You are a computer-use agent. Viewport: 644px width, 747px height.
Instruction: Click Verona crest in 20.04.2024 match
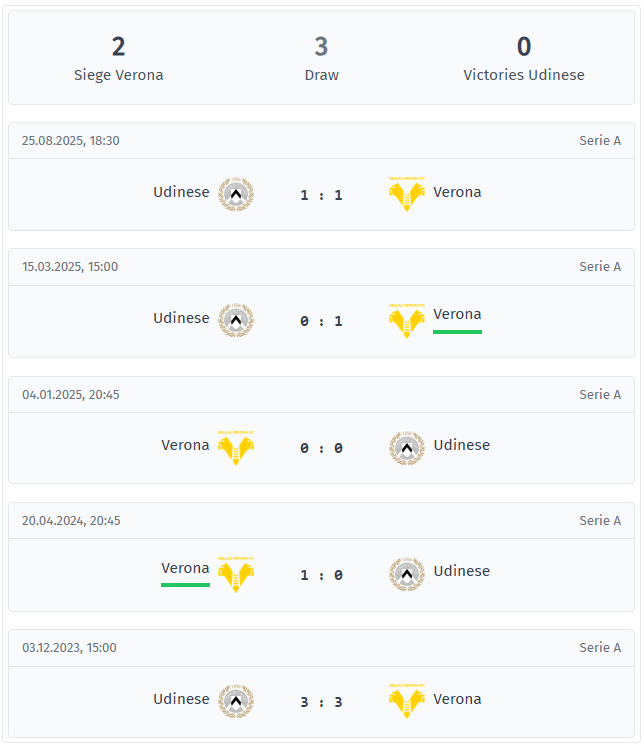236,573
